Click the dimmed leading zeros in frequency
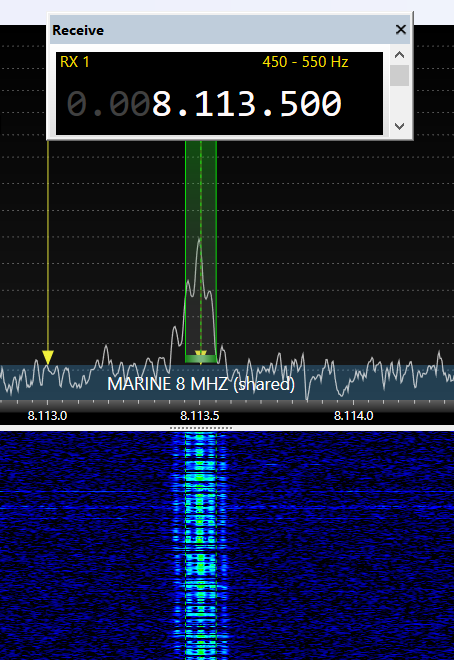Image resolution: width=454 pixels, height=660 pixels. (108, 104)
